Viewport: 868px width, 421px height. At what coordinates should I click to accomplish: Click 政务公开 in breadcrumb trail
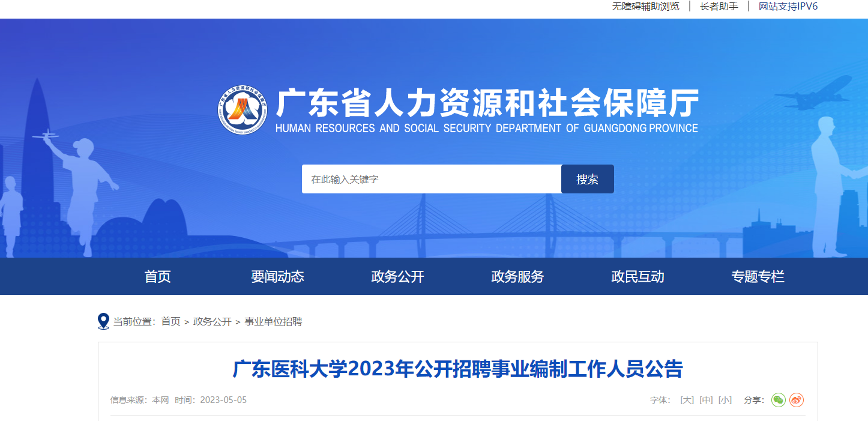coord(212,322)
